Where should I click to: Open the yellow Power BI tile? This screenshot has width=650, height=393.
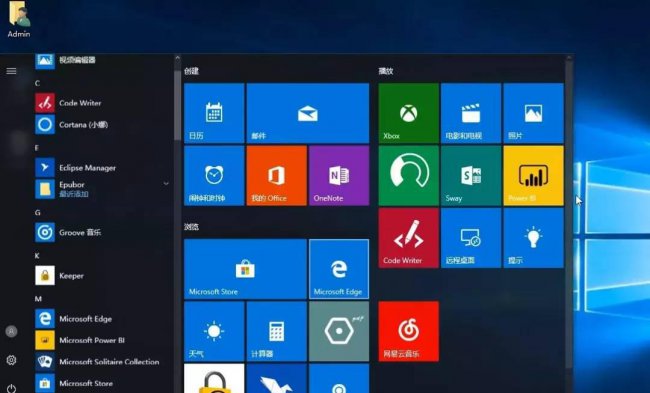click(x=534, y=175)
